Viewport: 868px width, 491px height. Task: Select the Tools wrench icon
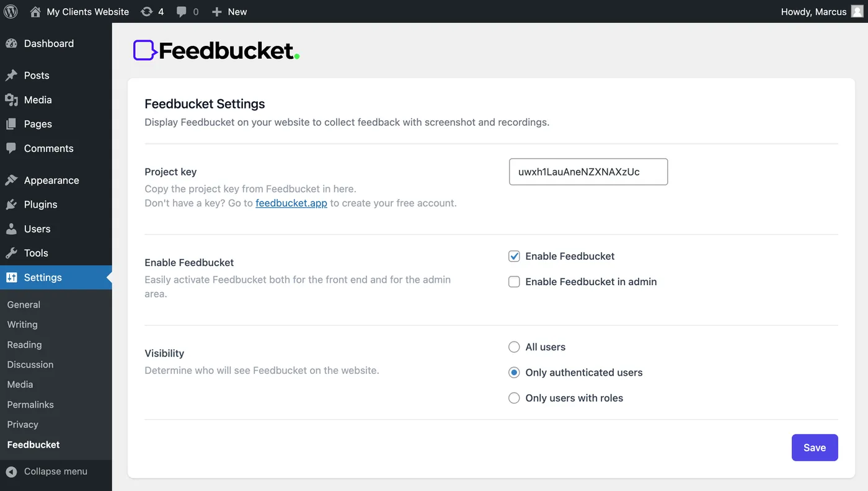(12, 253)
